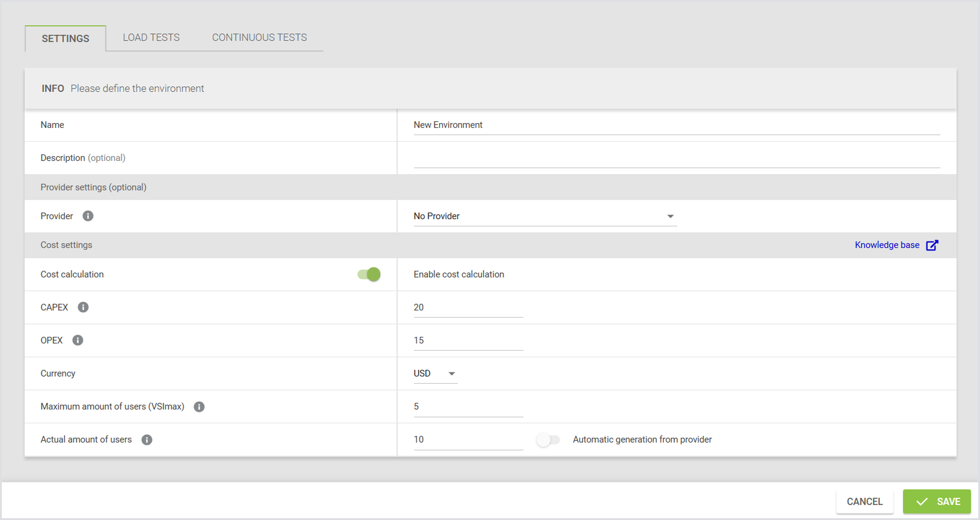Click info icon beside Maximum amount of users
980x520 pixels.
point(199,407)
